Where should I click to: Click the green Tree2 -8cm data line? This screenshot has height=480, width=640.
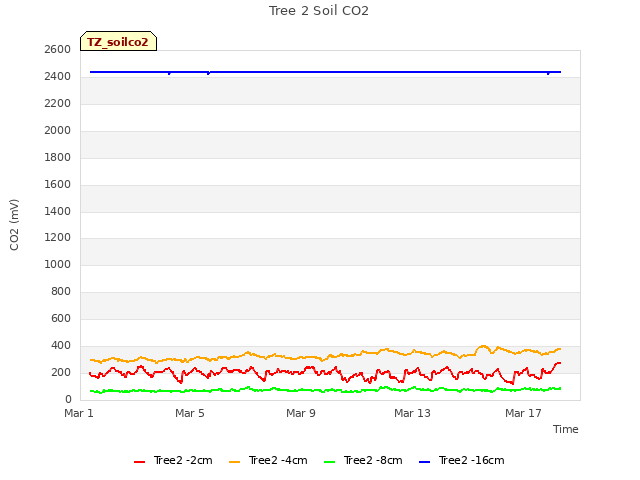tap(327, 390)
